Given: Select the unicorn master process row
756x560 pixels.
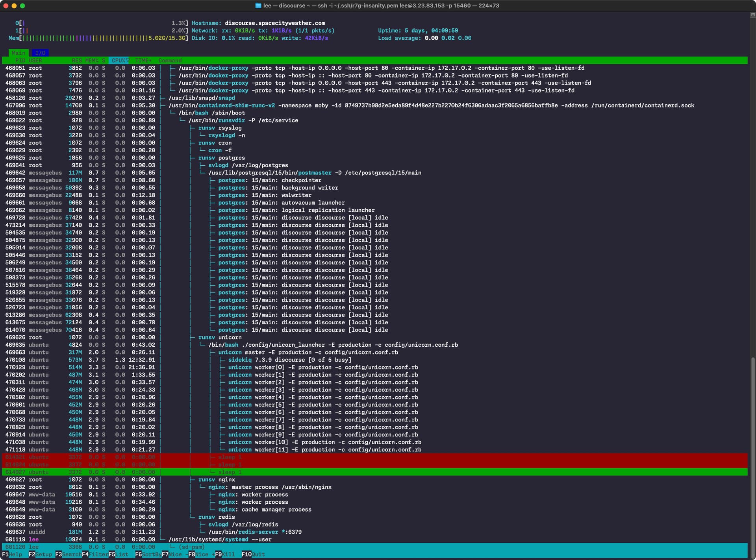Looking at the screenshot, I should [374, 352].
